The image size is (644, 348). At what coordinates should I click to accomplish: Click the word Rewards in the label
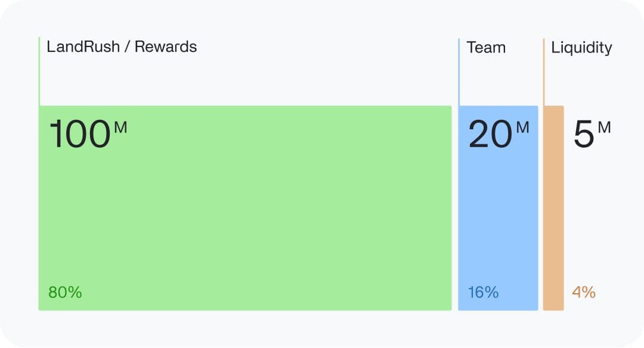click(166, 46)
